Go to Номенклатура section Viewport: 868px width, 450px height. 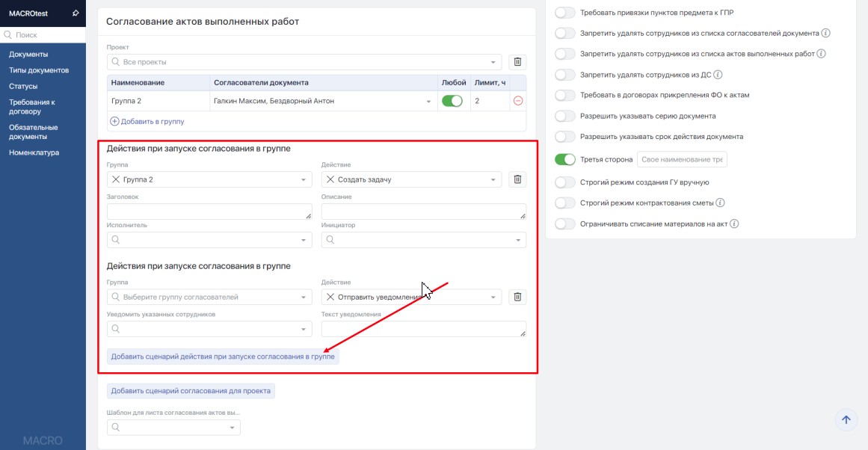click(x=34, y=153)
